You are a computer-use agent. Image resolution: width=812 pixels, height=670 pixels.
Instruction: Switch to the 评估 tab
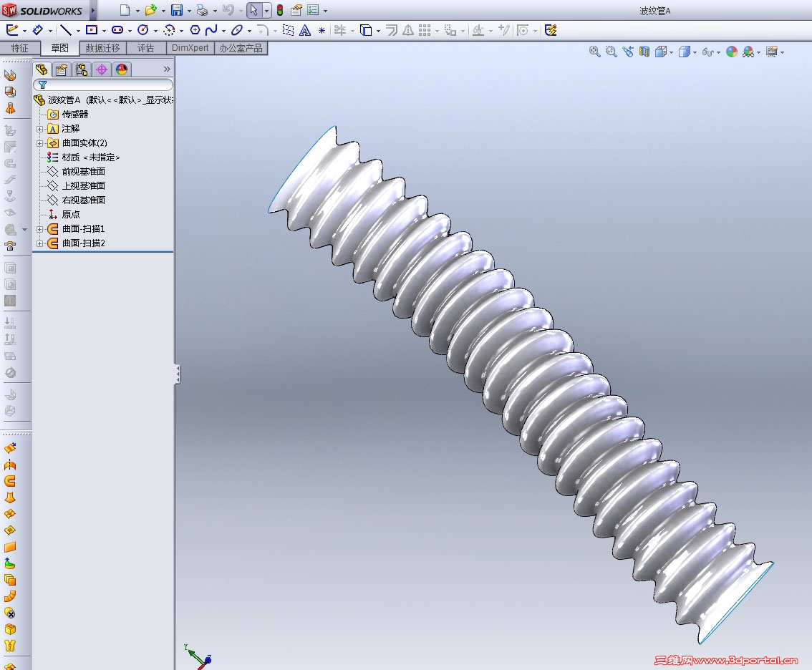tap(145, 48)
